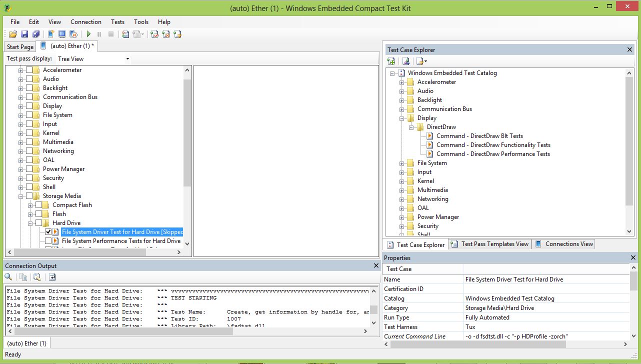
Task: Open the Tests menu
Action: pyautogui.click(x=118, y=22)
